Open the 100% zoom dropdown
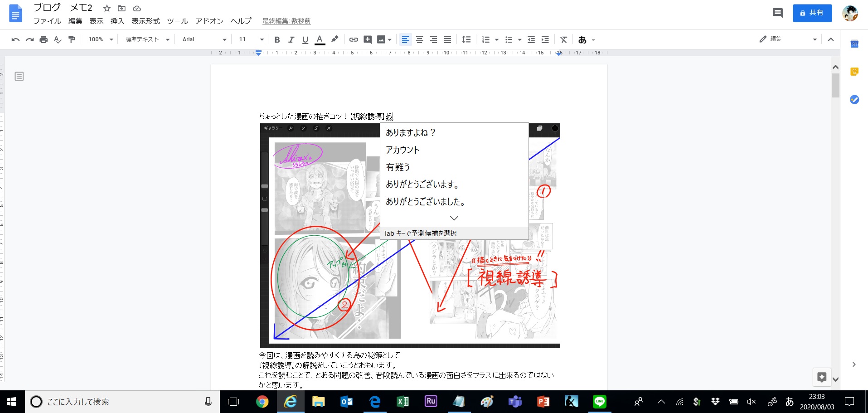This screenshot has width=868, height=413. 100,39
